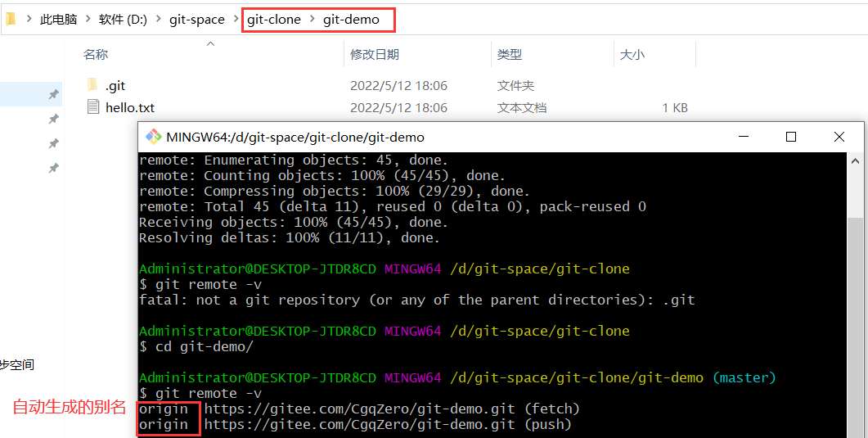This screenshot has height=438, width=868.
Task: Click terminal vertical scrollbar thumb
Action: click(855, 327)
